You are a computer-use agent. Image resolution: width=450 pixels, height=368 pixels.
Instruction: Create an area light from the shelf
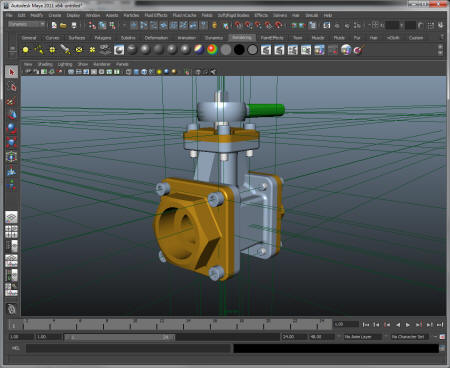(x=79, y=50)
